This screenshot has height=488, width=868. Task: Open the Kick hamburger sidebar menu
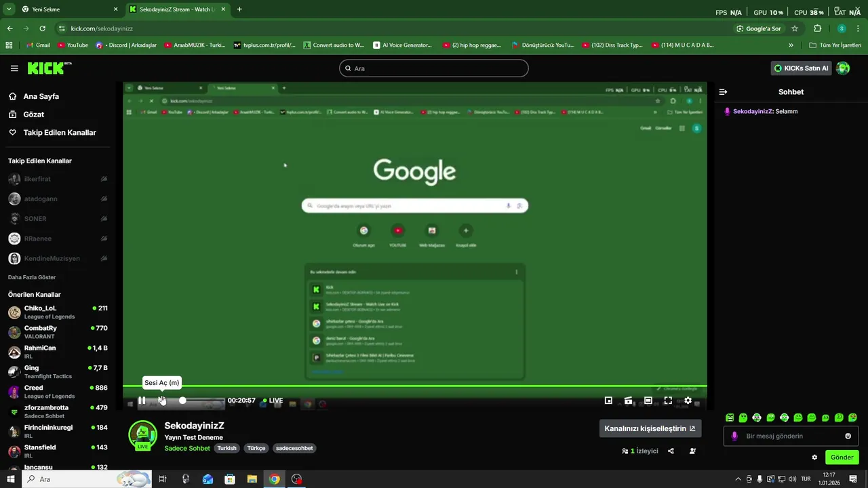pos(14,68)
